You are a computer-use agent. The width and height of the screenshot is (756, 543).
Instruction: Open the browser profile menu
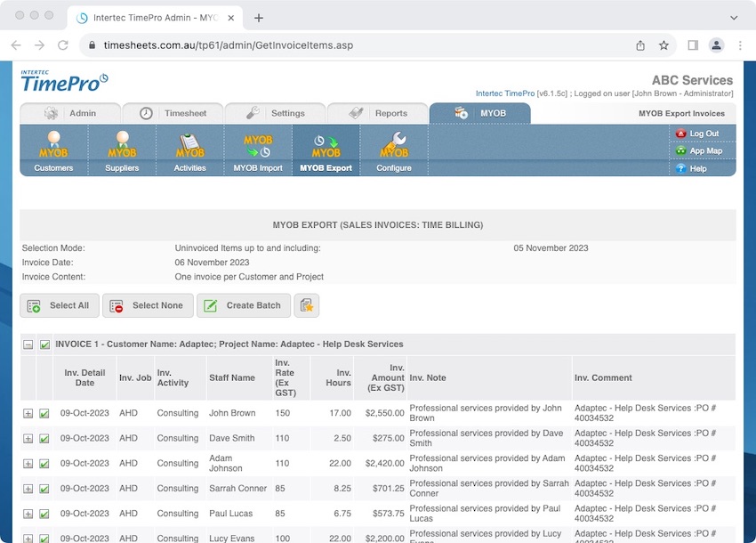click(x=717, y=45)
